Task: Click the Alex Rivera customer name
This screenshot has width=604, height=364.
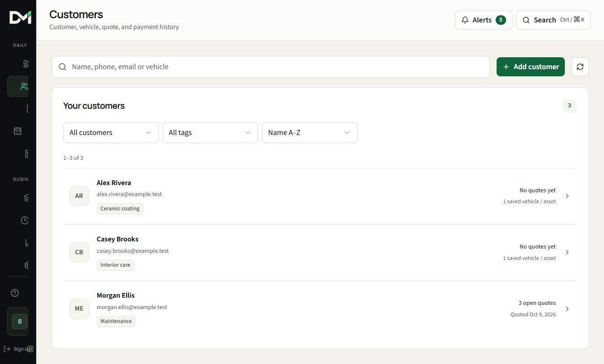Action: point(114,183)
